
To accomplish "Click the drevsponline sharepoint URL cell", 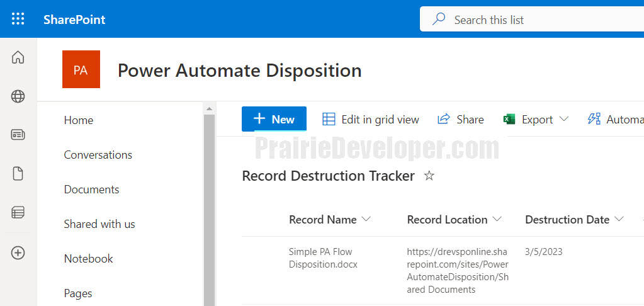I will point(458,270).
